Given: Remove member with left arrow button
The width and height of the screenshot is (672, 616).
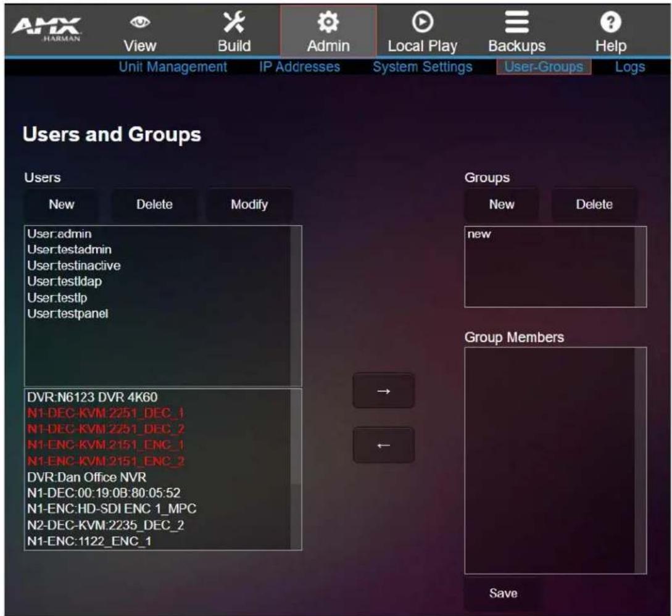Looking at the screenshot, I should (384, 446).
